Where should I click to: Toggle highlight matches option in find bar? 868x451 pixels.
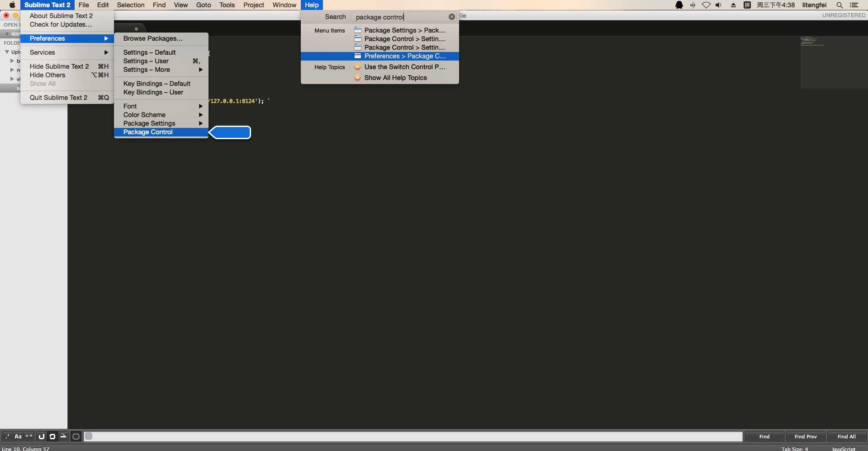76,437
